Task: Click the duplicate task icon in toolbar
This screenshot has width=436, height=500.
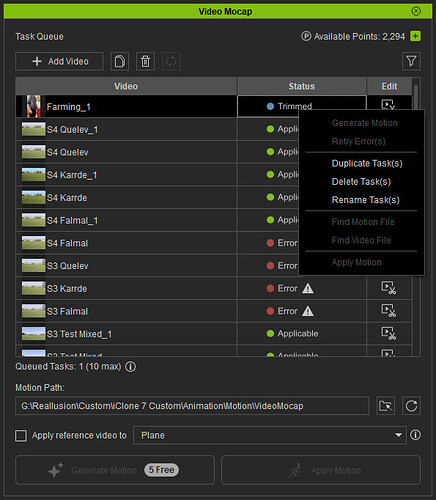Action: pyautogui.click(x=120, y=61)
